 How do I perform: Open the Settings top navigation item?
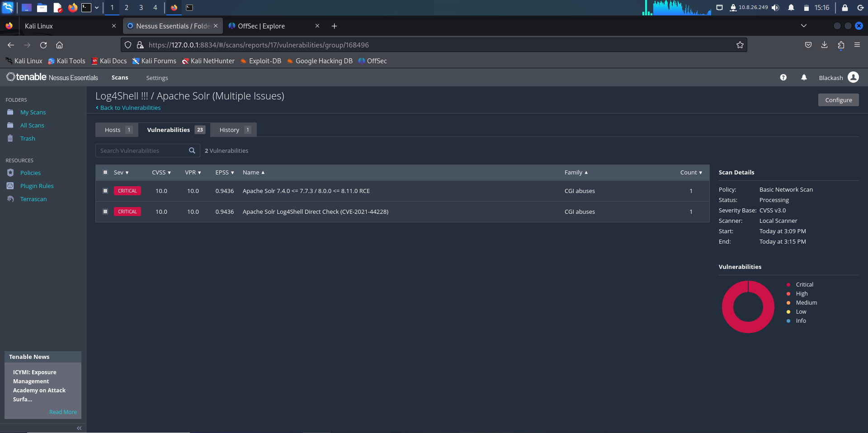pos(157,78)
